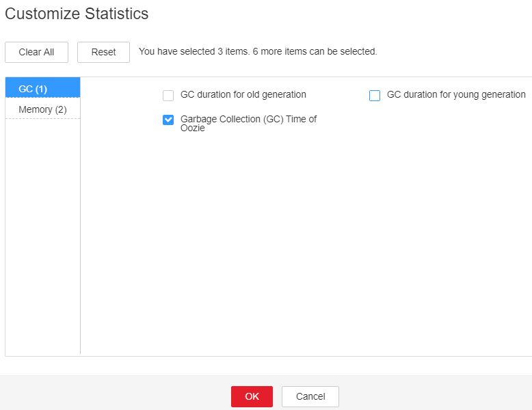Screen dimensions: 532x410
Task: Click the white checkmark icon in the Oozie checkbox
Action: 168,120
